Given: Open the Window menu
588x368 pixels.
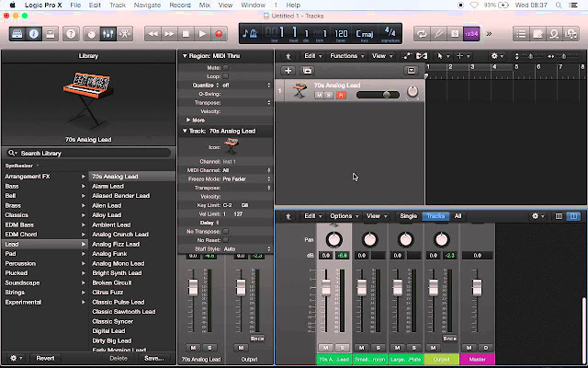Looking at the screenshot, I should pyautogui.click(x=254, y=6).
